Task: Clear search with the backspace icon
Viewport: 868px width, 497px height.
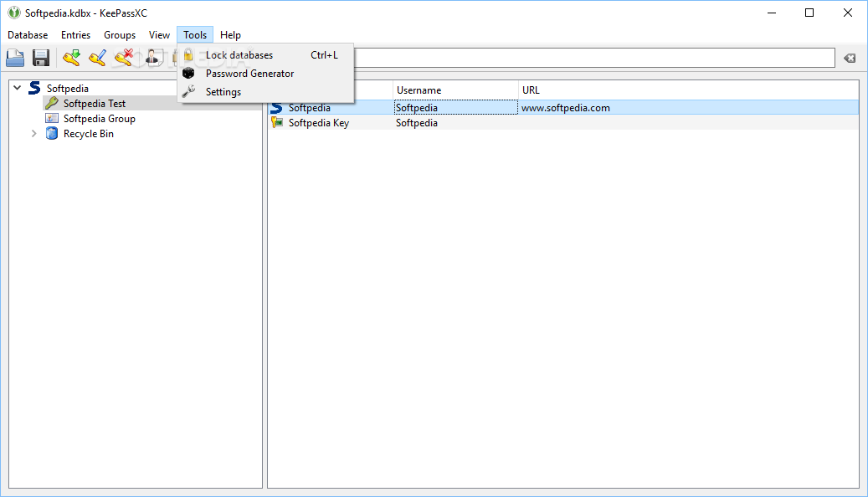Action: (x=850, y=58)
